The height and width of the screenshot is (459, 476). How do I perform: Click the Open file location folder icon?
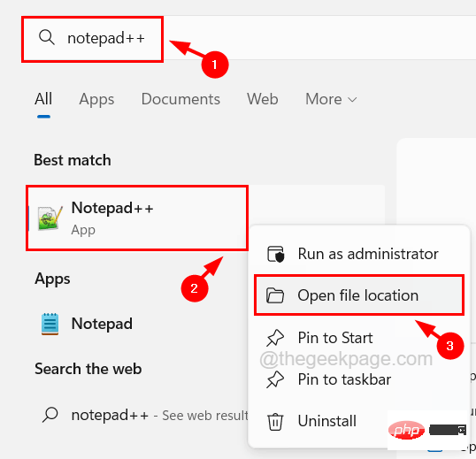click(x=275, y=295)
